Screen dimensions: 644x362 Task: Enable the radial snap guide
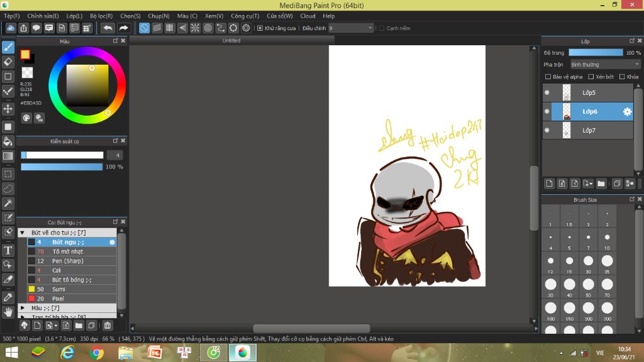point(195,28)
